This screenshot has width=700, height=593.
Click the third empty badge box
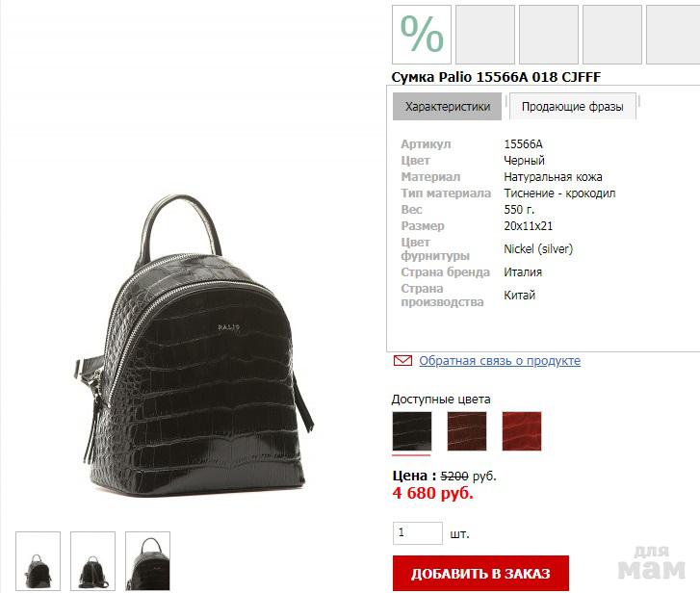(x=549, y=35)
